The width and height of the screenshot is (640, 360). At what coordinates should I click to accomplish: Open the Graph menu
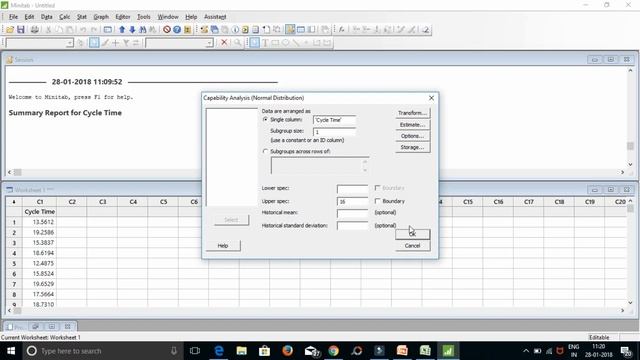pos(101,17)
